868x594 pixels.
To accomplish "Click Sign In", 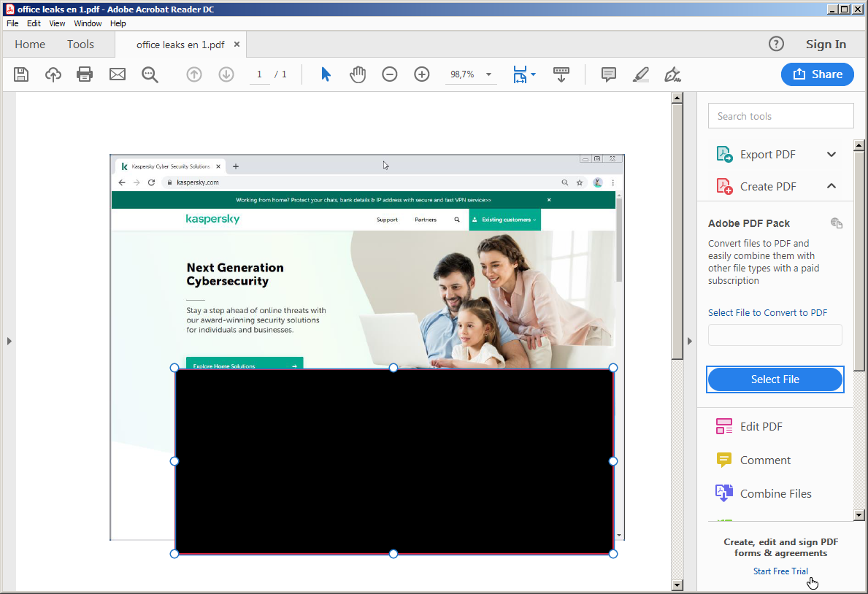I will click(826, 45).
